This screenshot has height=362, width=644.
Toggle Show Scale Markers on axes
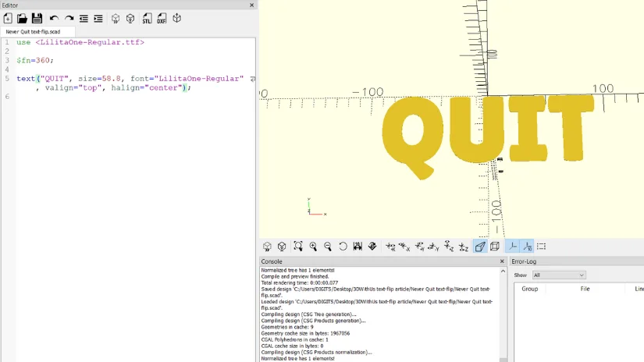coord(527,247)
